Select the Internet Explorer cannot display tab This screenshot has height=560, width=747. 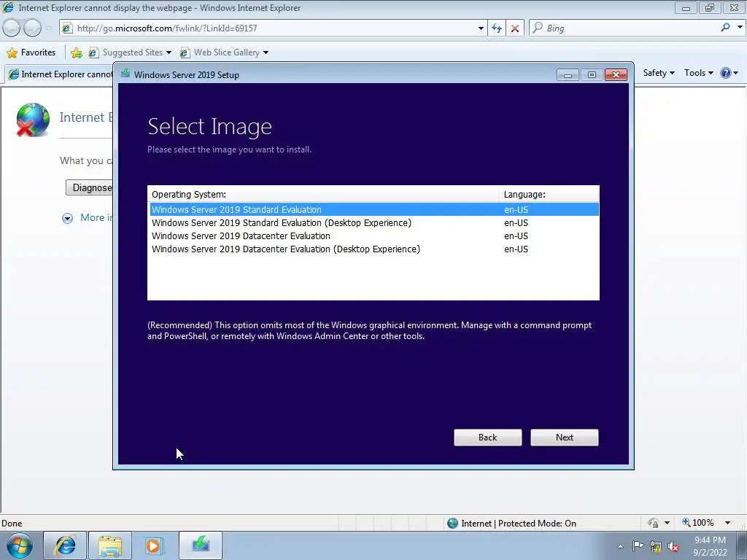click(60, 74)
